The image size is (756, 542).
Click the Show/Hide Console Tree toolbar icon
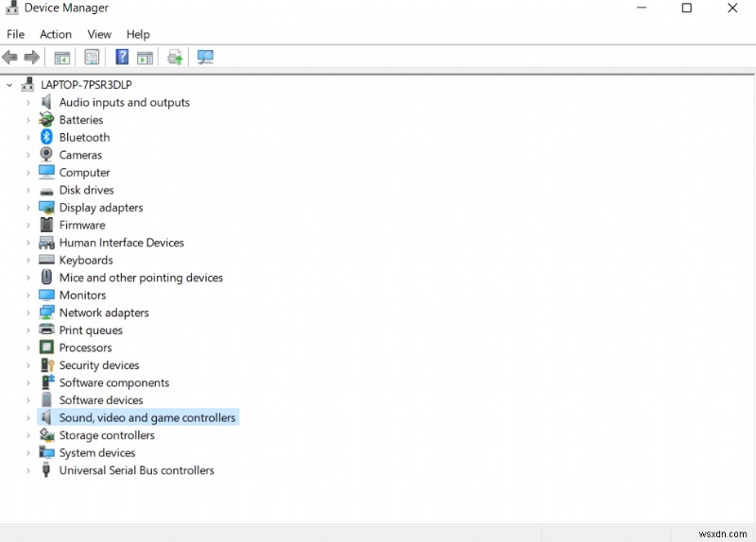pyautogui.click(x=61, y=58)
